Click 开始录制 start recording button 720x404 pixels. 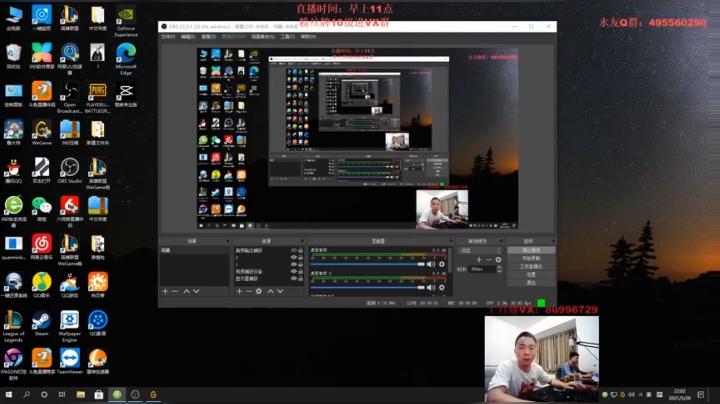click(531, 258)
